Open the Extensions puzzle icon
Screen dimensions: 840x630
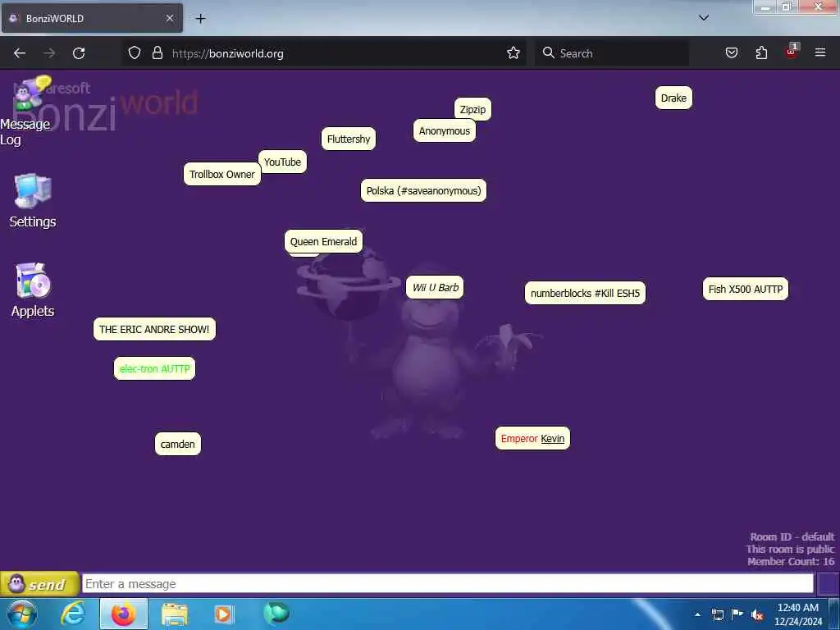pos(761,53)
